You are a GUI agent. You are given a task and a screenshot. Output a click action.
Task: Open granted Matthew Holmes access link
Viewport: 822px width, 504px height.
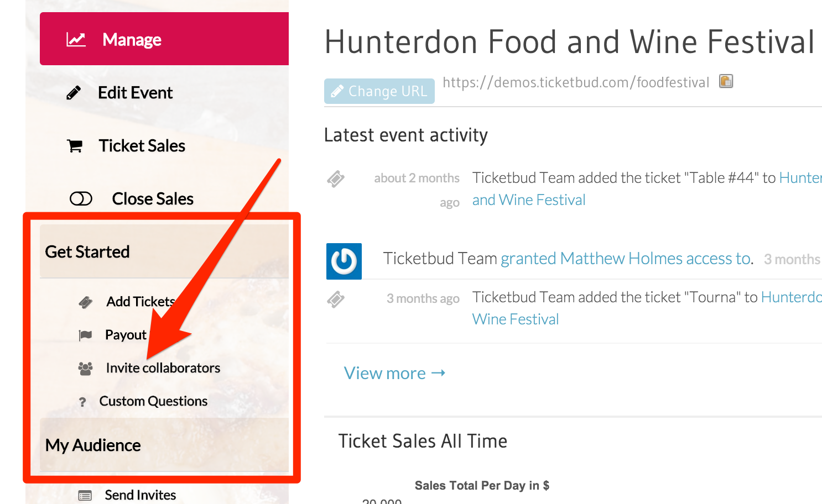[x=626, y=259]
